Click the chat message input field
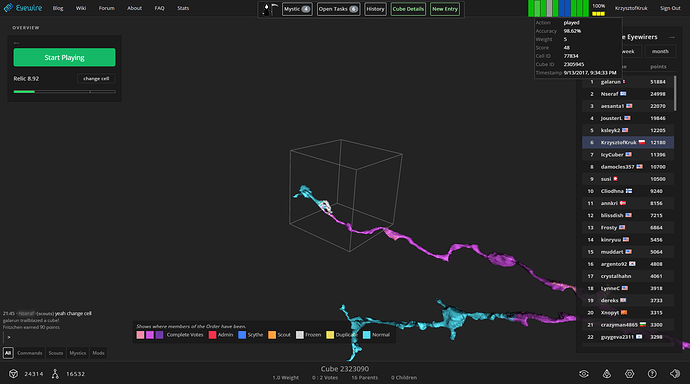Image resolution: width=690 pixels, height=384 pixels. coord(62,337)
